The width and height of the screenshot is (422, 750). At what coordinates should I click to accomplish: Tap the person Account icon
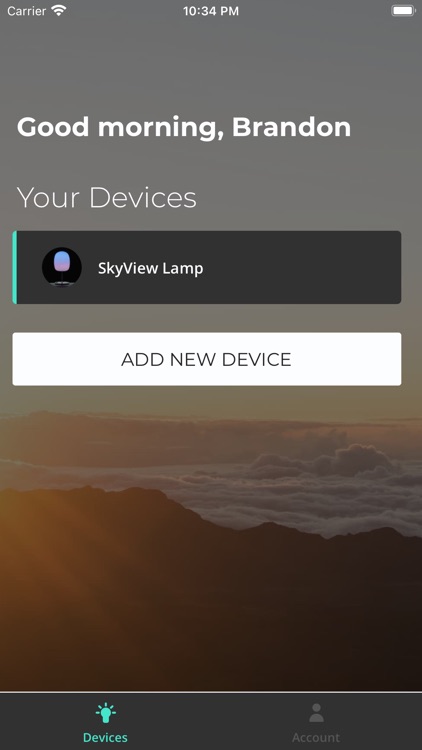(316, 713)
